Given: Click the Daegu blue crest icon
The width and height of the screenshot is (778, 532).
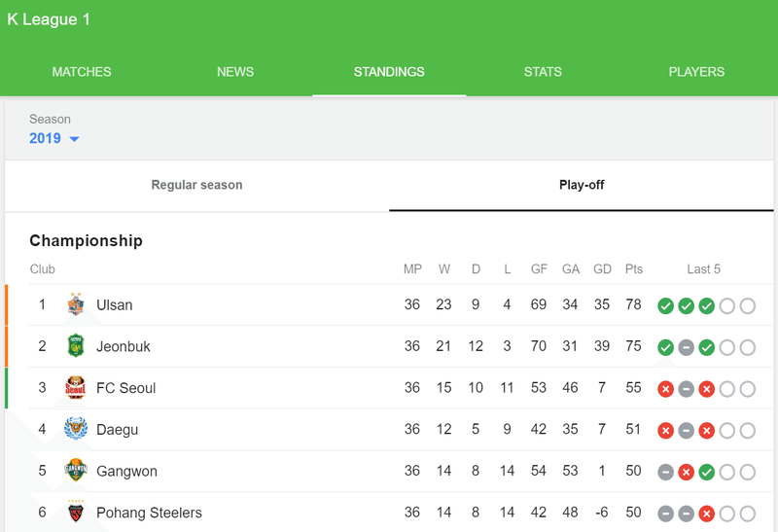Looking at the screenshot, I should pos(76,429).
